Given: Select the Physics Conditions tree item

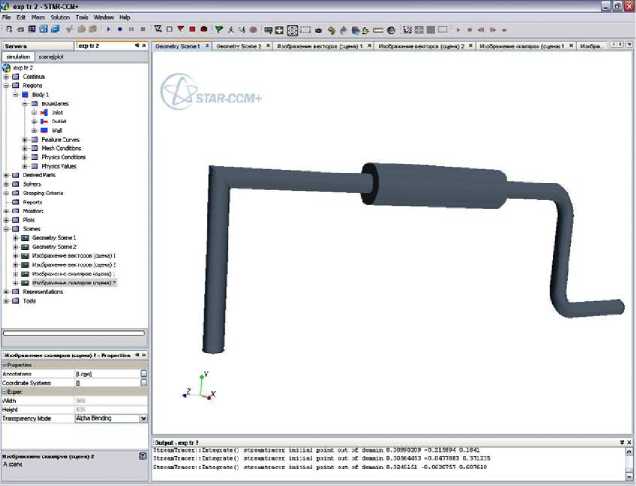Looking at the screenshot, I should 63,157.
